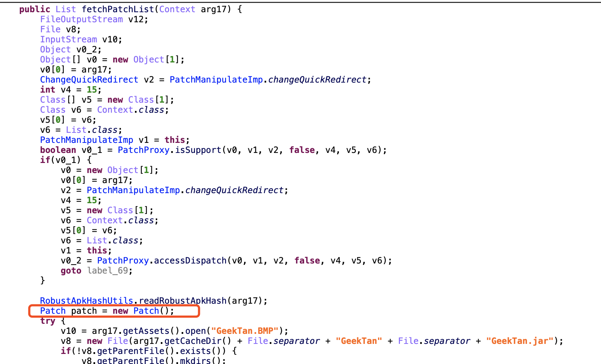The width and height of the screenshot is (601, 364).
Task: Click the highlighted Patch constructor line
Action: click(108, 311)
